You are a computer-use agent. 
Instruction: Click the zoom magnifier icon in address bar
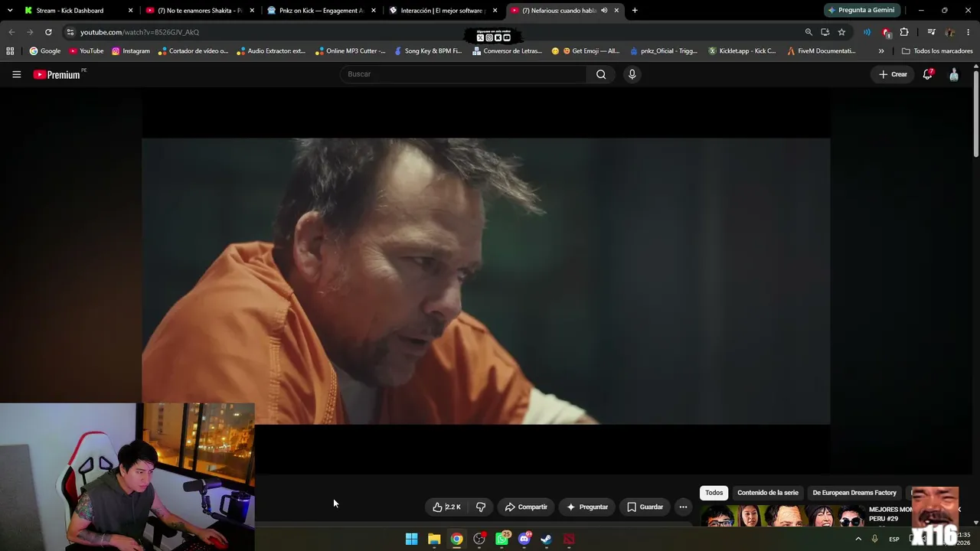pyautogui.click(x=808, y=32)
